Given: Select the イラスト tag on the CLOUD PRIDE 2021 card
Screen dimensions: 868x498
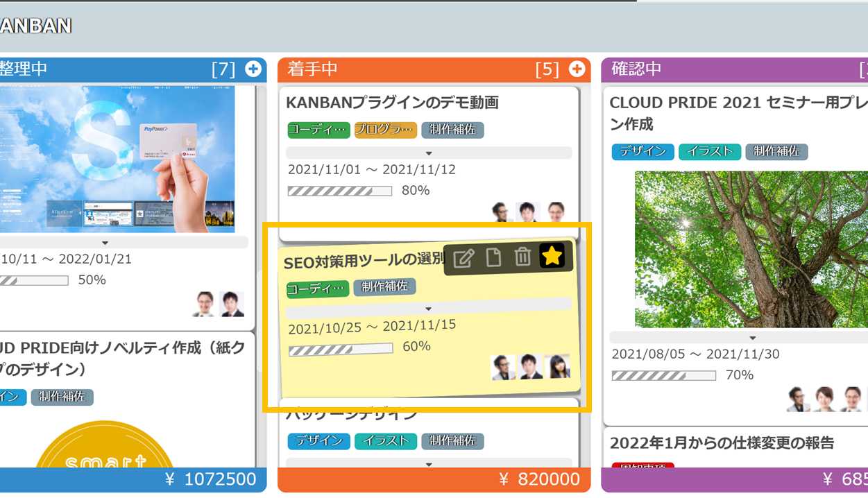Looking at the screenshot, I should pos(710,151).
